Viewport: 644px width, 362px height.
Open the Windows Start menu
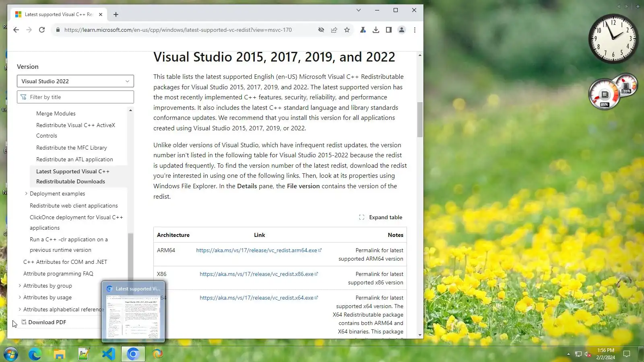point(11,354)
